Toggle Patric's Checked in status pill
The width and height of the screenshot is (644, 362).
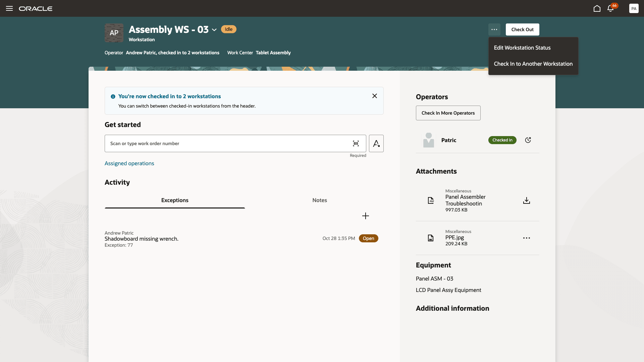(502, 140)
